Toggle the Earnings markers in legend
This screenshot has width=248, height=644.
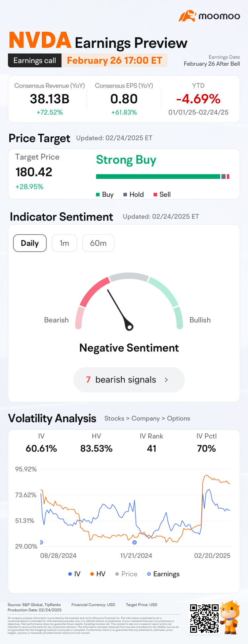pyautogui.click(x=163, y=574)
